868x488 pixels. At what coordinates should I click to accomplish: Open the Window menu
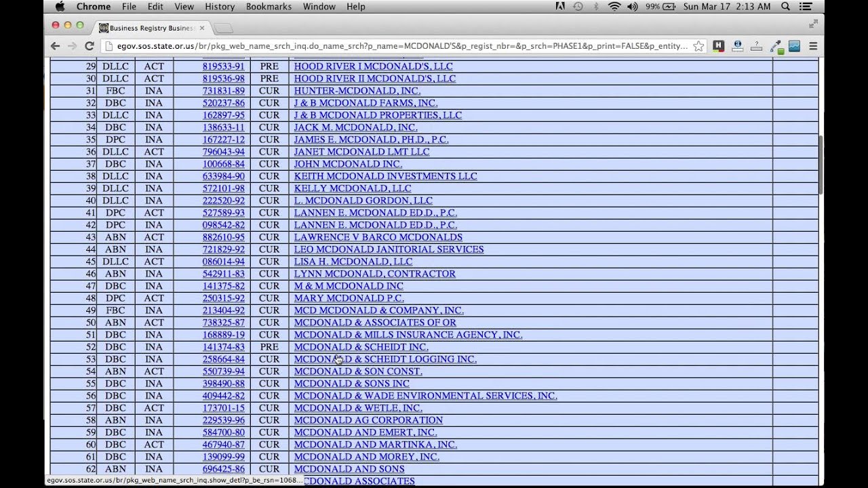click(x=319, y=6)
